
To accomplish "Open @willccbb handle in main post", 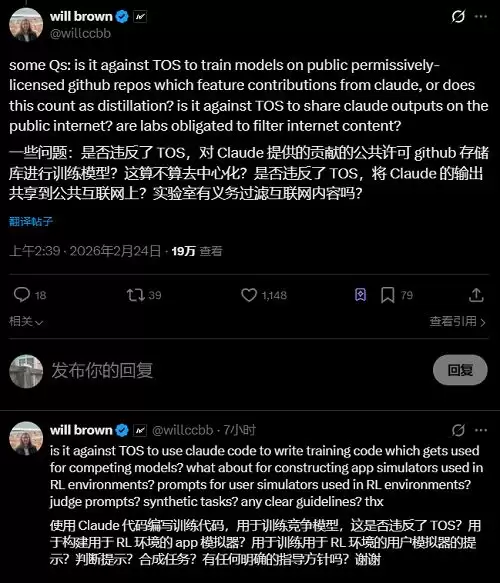I will click(x=80, y=33).
